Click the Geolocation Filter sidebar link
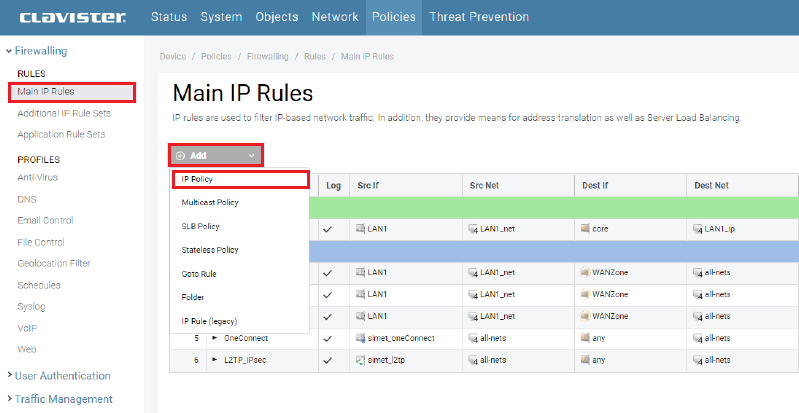The image size is (799, 413). 53,263
